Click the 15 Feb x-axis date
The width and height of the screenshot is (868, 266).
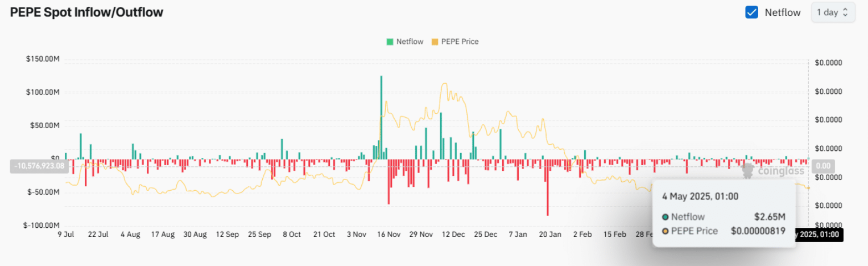pyautogui.click(x=614, y=234)
